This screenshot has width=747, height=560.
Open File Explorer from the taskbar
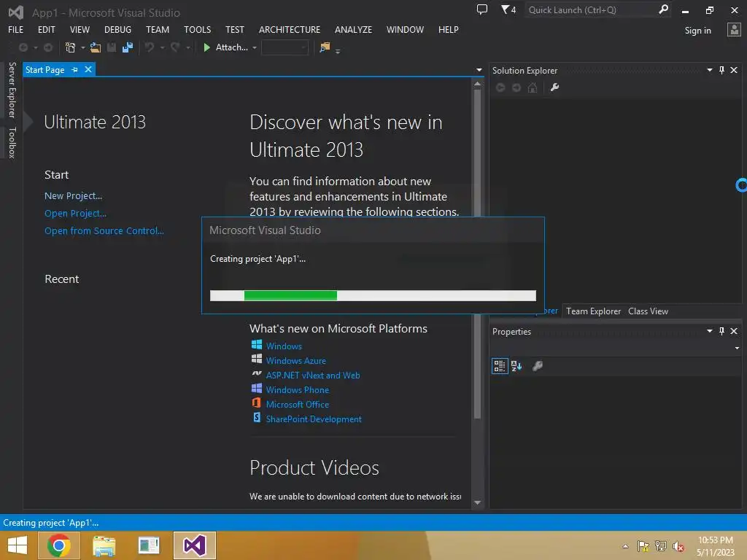point(104,545)
